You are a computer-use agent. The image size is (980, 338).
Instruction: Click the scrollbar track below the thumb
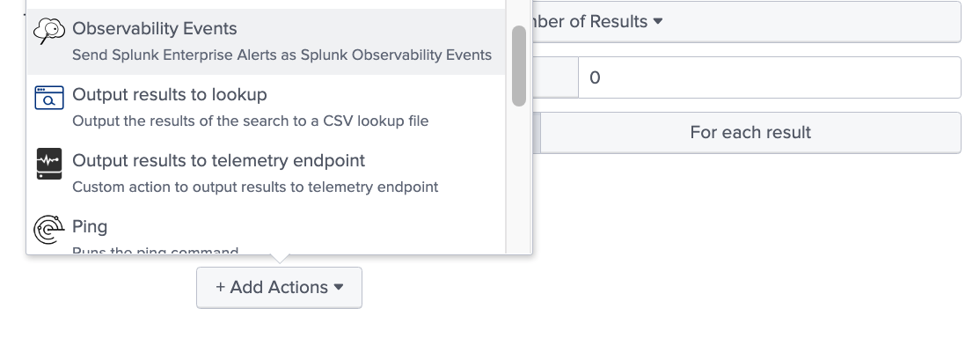pyautogui.click(x=519, y=180)
